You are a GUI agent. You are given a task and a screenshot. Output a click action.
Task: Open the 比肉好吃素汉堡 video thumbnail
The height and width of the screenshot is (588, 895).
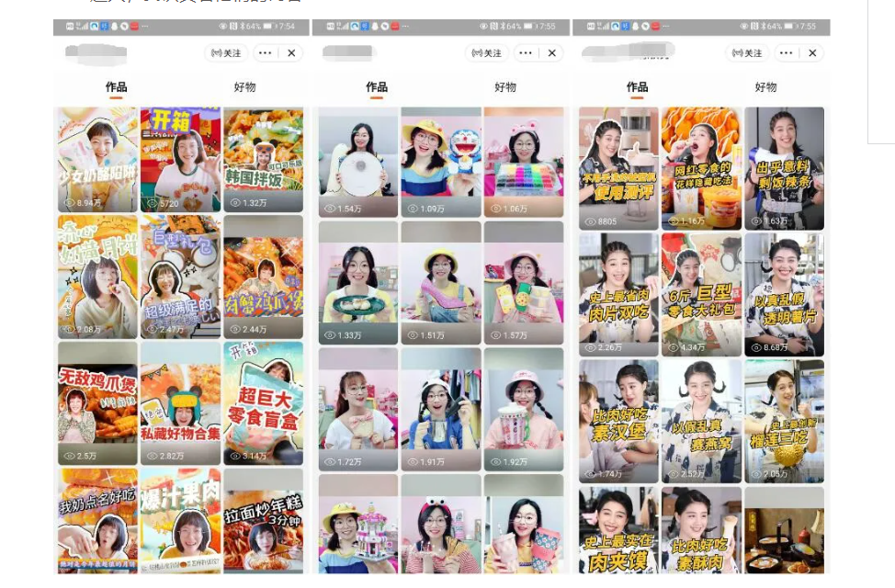coord(618,422)
